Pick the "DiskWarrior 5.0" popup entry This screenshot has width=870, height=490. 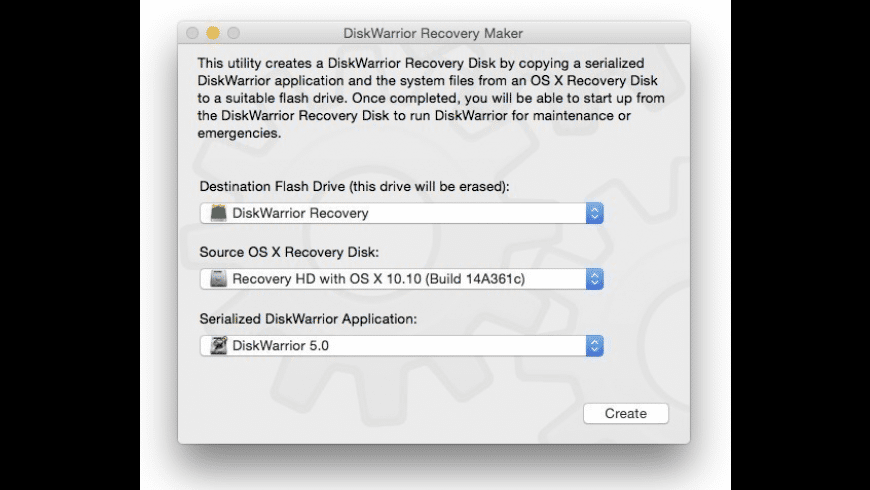coord(280,346)
